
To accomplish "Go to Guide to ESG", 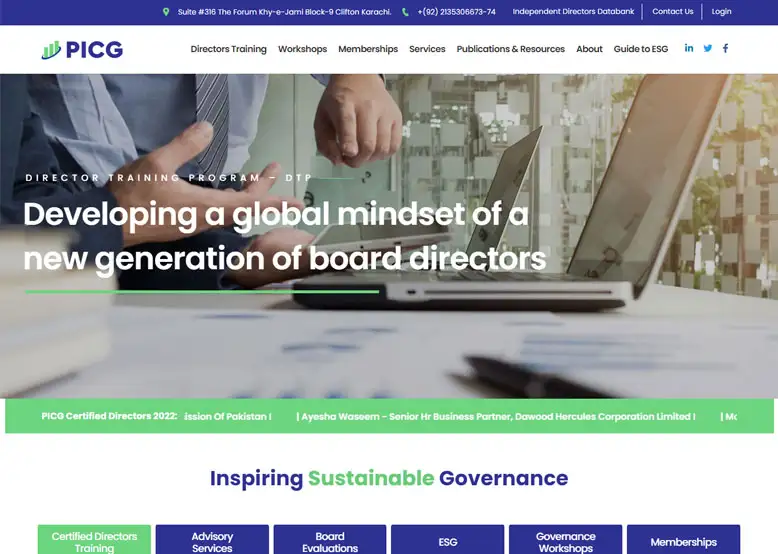I will pyautogui.click(x=641, y=49).
